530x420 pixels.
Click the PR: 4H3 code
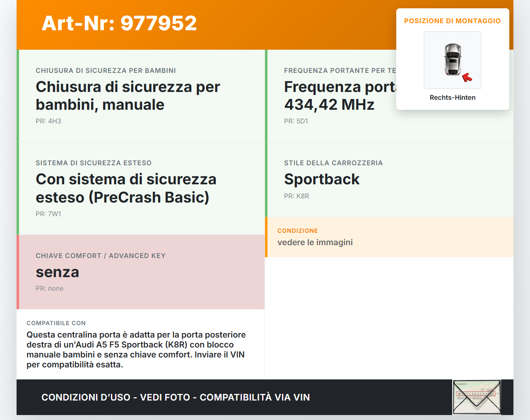(x=48, y=121)
